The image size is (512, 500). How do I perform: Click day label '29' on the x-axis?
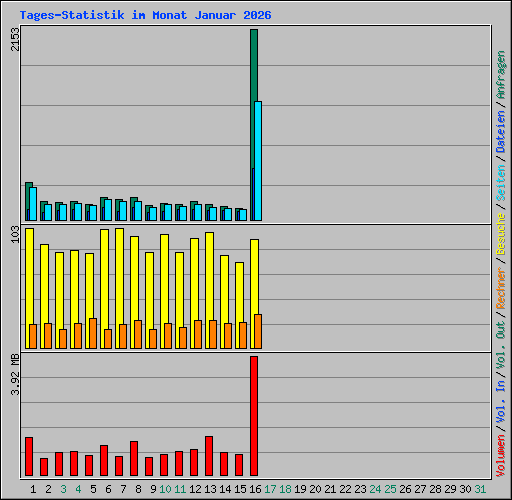point(450,489)
